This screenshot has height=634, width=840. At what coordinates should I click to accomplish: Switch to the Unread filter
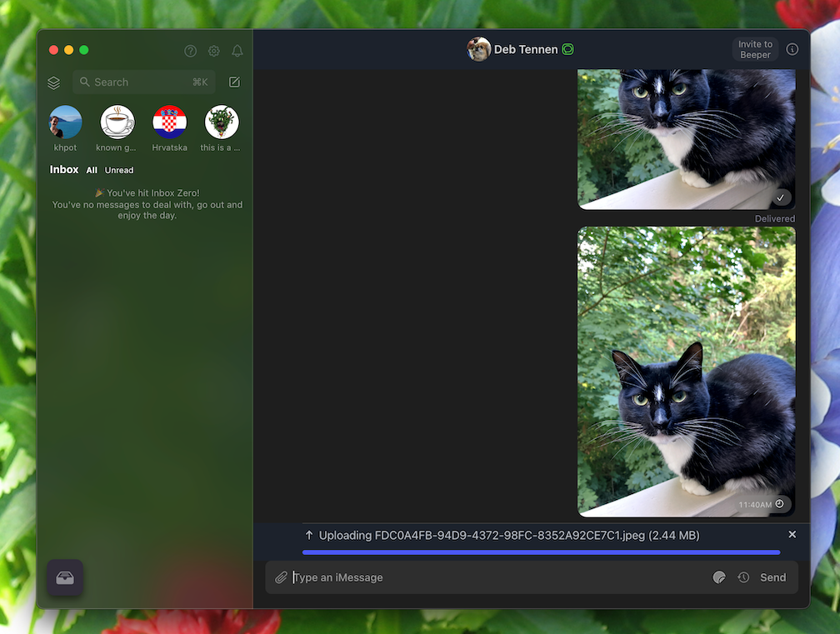[x=119, y=170]
